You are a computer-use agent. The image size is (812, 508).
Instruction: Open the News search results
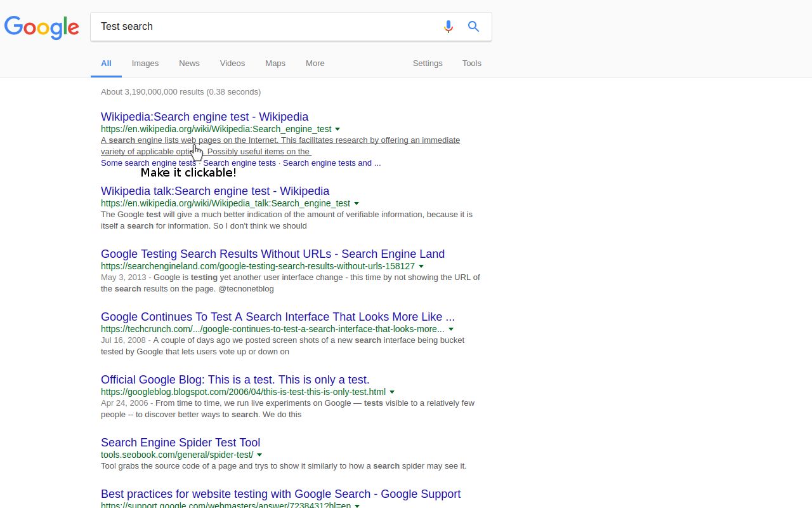coord(189,63)
